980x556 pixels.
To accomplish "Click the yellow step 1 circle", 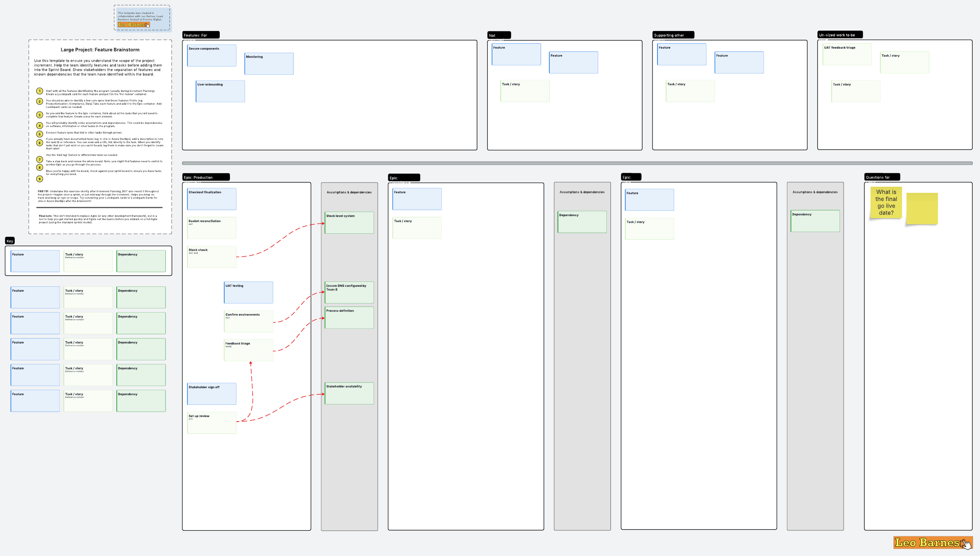I will [40, 91].
